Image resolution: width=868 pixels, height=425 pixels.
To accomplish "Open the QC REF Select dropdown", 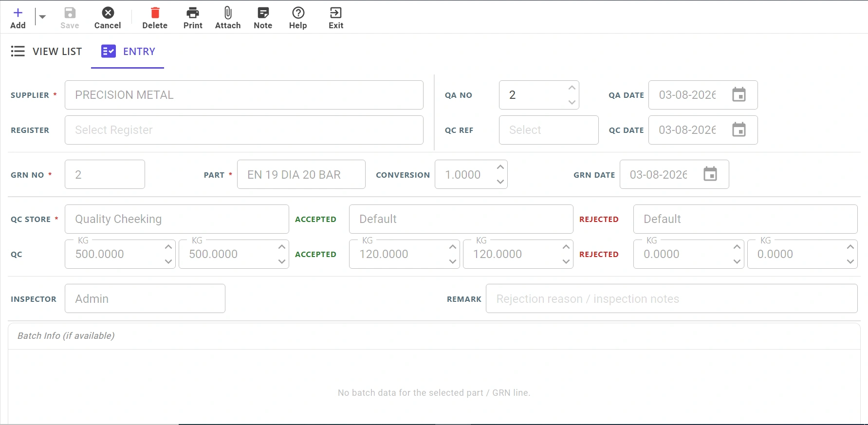I will click(549, 130).
